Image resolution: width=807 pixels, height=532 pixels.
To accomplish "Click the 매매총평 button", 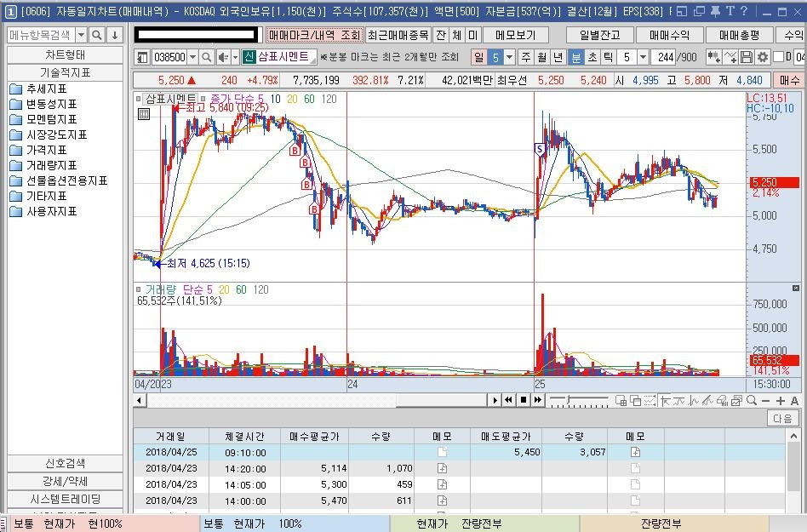I will (739, 35).
